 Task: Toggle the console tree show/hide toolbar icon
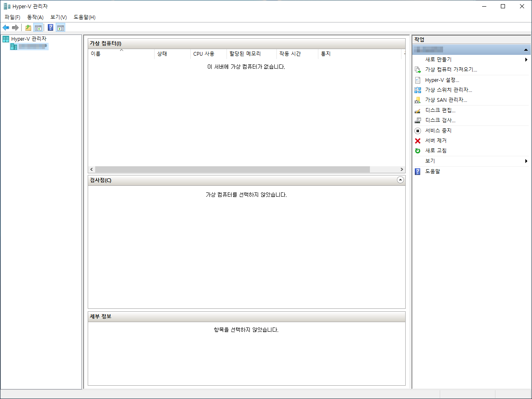[38, 28]
